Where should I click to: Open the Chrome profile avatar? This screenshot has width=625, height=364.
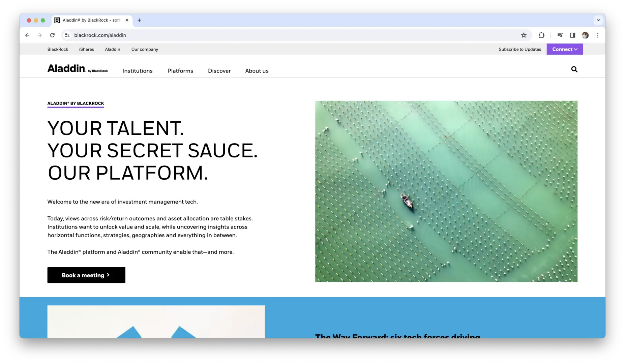tap(585, 35)
